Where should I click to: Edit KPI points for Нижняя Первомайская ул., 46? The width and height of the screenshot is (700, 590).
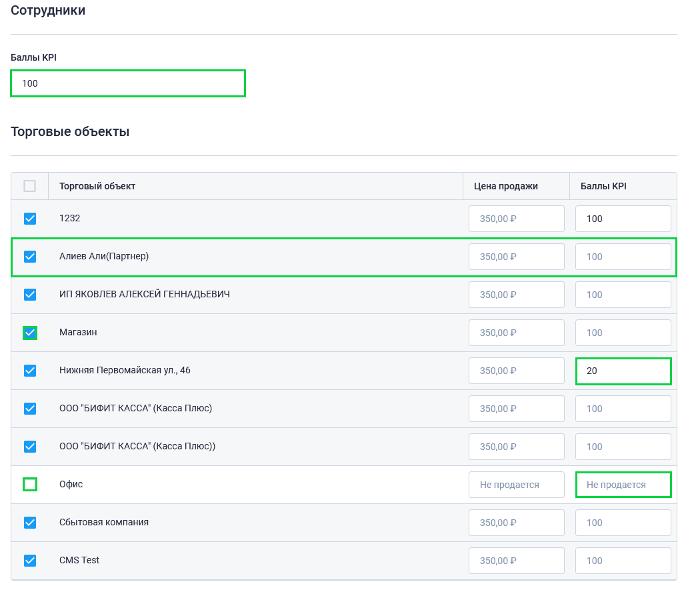pyautogui.click(x=623, y=371)
